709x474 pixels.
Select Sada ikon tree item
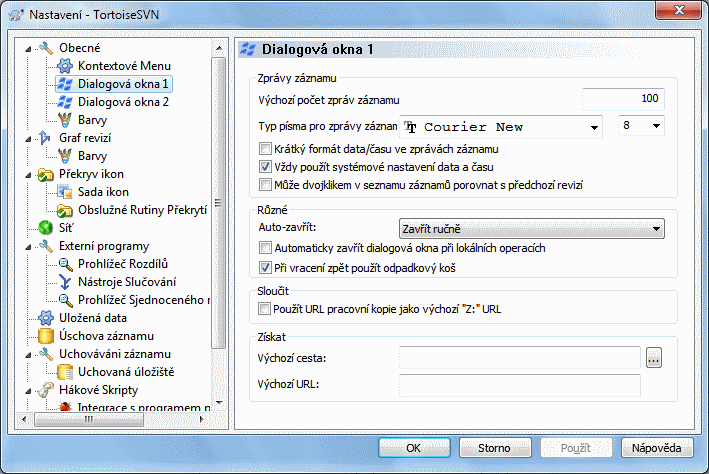pos(104,192)
